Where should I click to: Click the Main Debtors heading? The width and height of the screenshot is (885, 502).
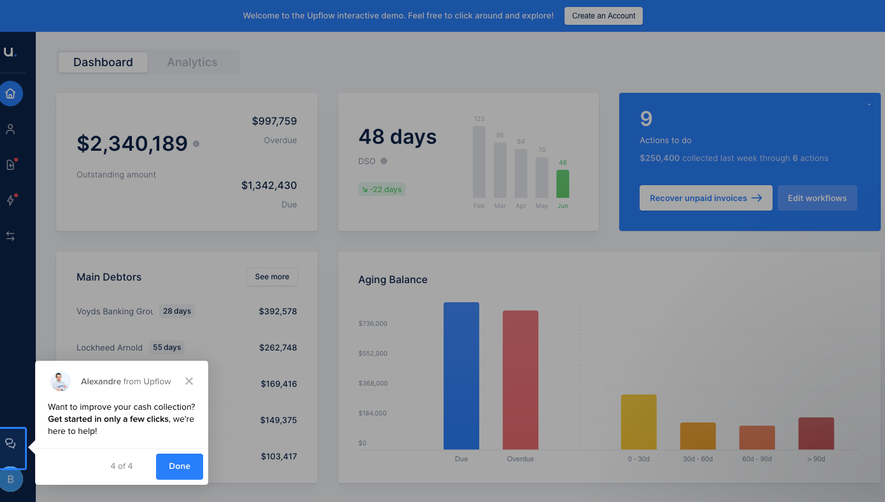109,277
